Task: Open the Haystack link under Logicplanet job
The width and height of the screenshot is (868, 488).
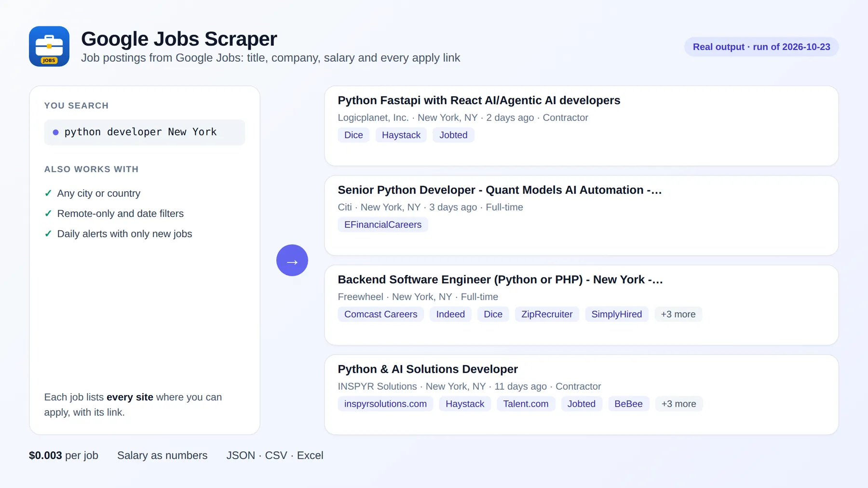Action: (x=401, y=135)
